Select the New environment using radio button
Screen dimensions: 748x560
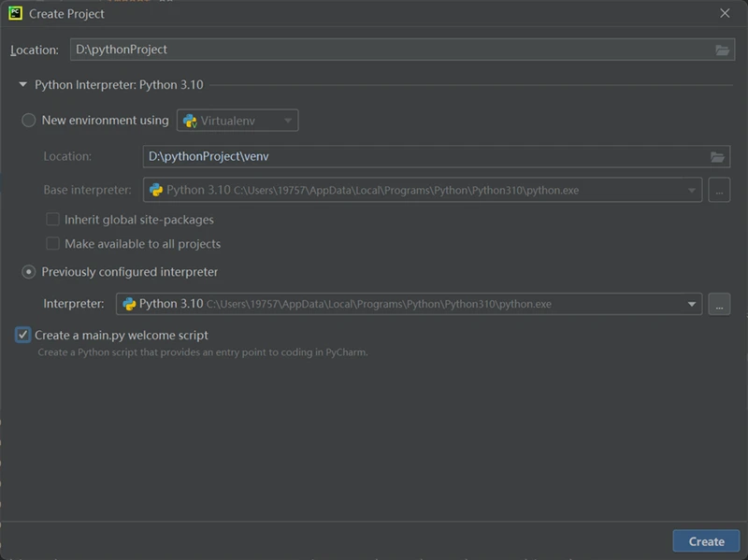point(29,121)
